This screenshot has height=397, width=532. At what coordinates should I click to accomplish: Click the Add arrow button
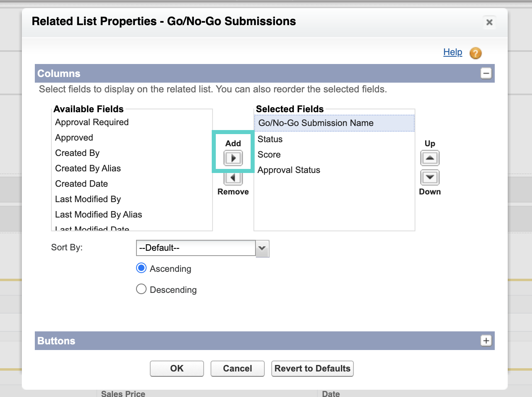click(233, 158)
